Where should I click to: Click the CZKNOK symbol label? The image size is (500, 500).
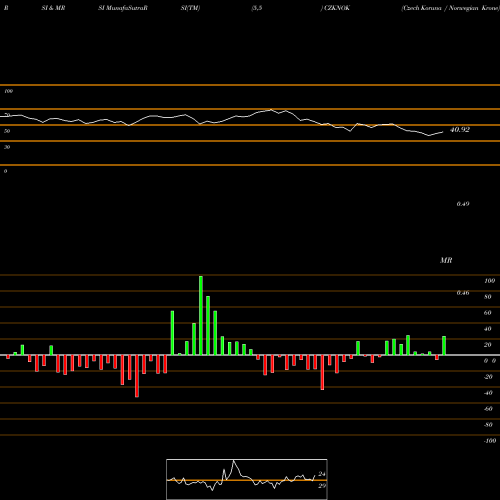point(337,8)
